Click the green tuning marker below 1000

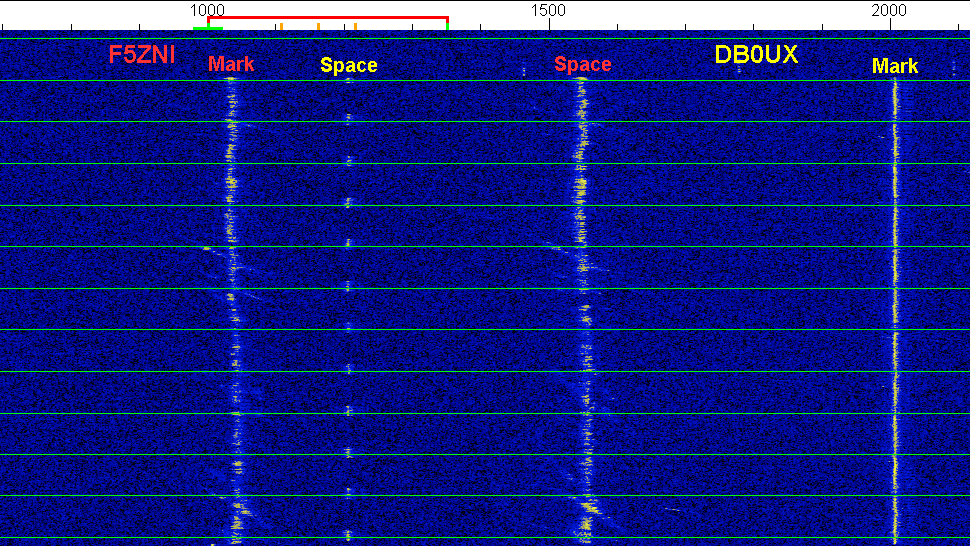[208, 28]
